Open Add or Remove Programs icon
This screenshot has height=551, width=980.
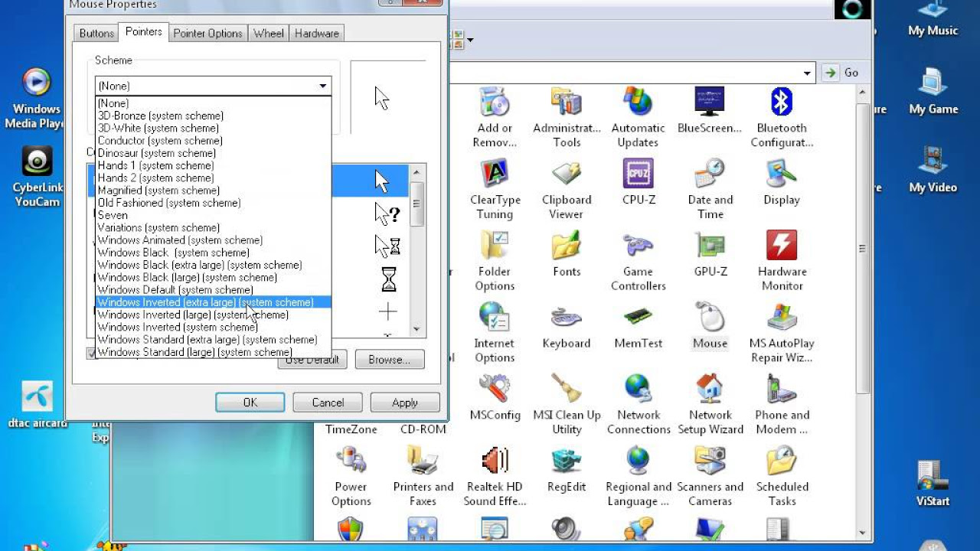[495, 102]
